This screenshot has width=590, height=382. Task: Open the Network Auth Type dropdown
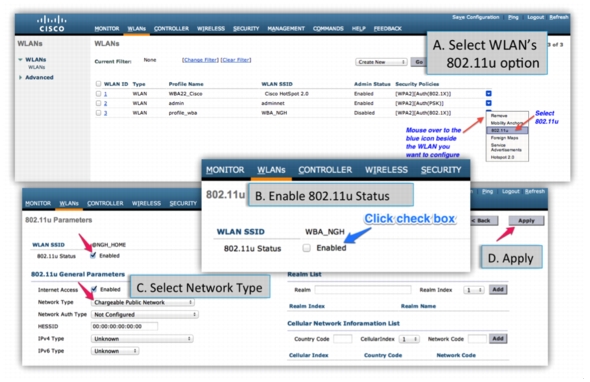pos(145,315)
